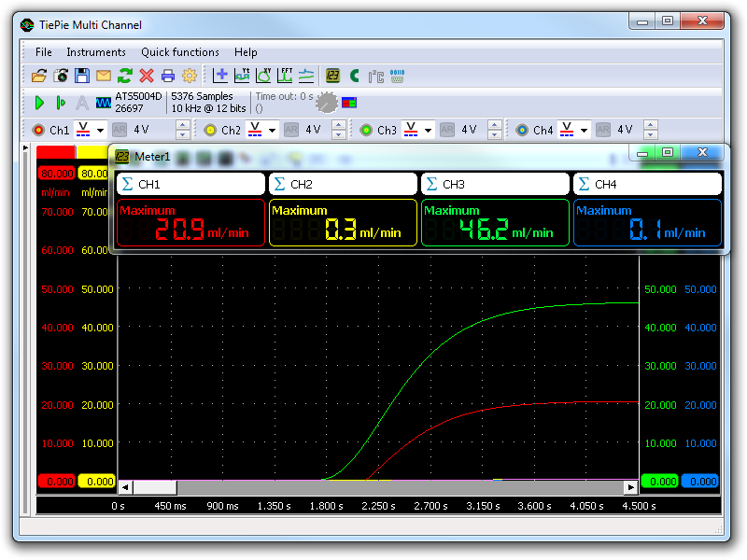Click the right scroll arrow under graph
747x560 pixels.
coord(631,487)
